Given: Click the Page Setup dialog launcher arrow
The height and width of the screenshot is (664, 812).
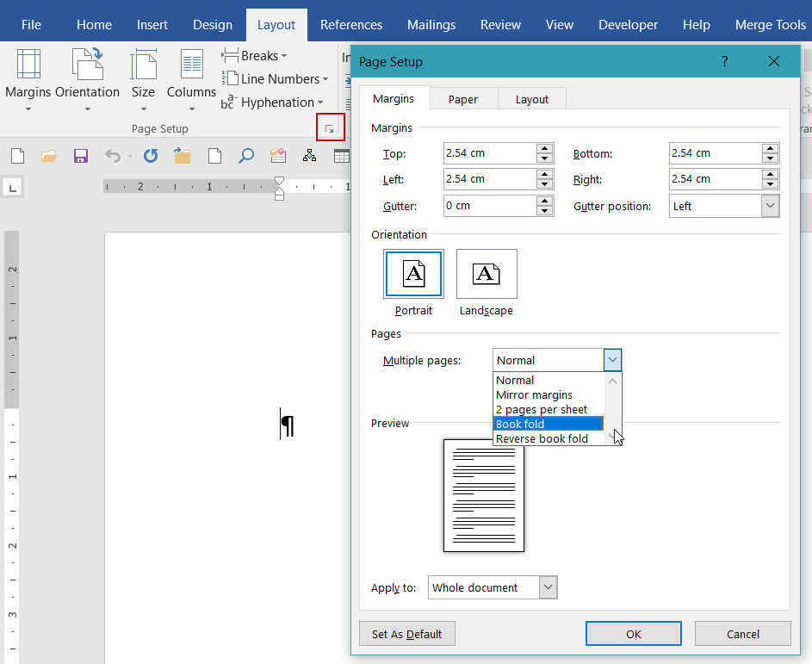Looking at the screenshot, I should 330,128.
